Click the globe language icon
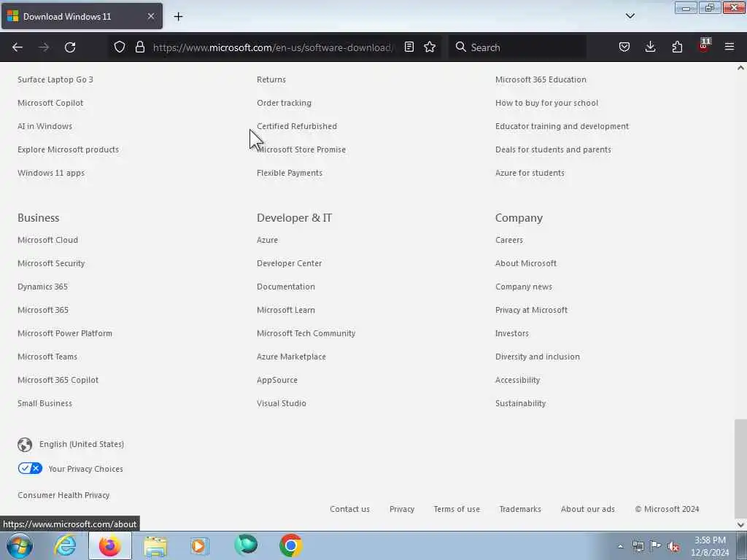 click(x=25, y=444)
